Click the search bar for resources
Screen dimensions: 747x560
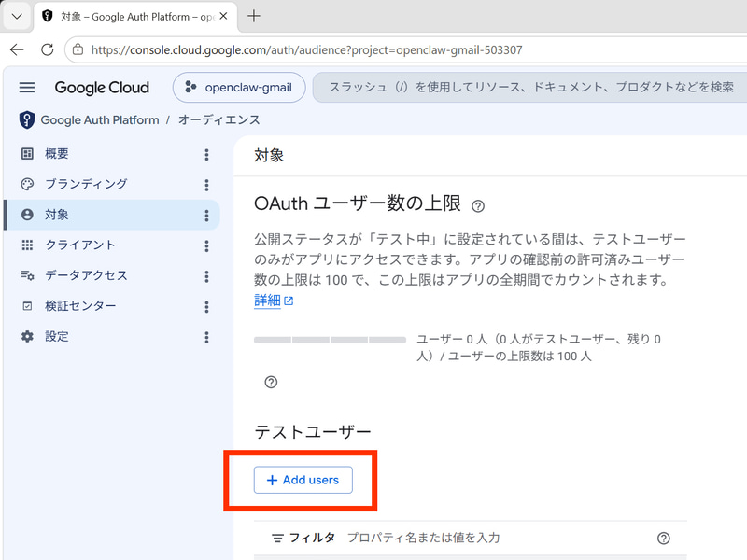tap(529, 88)
